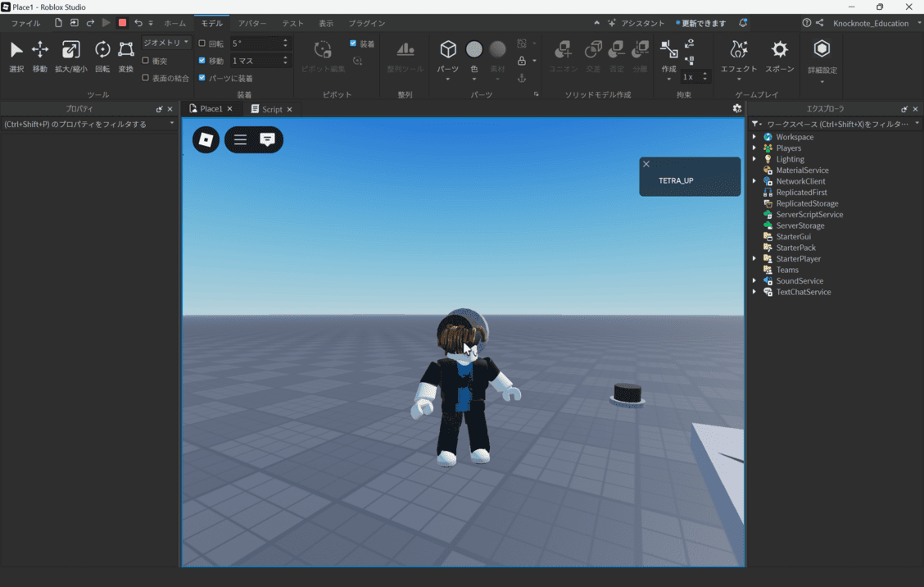Expand the TextChatService tree node
The height and width of the screenshot is (587, 924).
coord(754,292)
